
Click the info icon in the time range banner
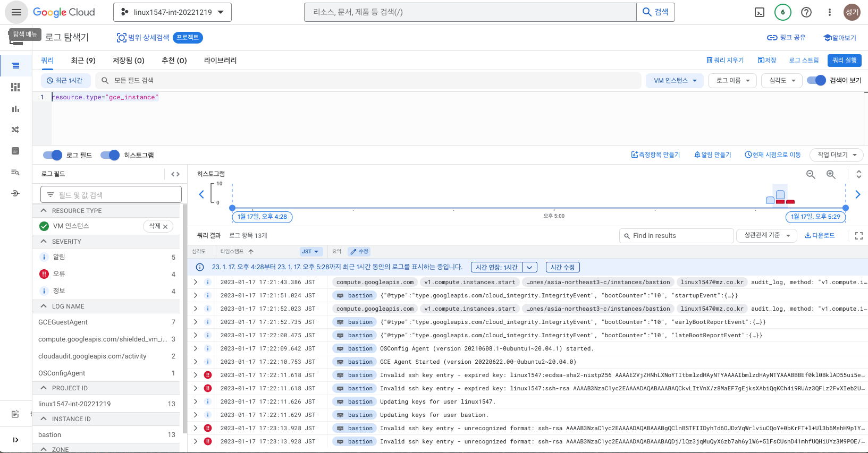coord(200,267)
